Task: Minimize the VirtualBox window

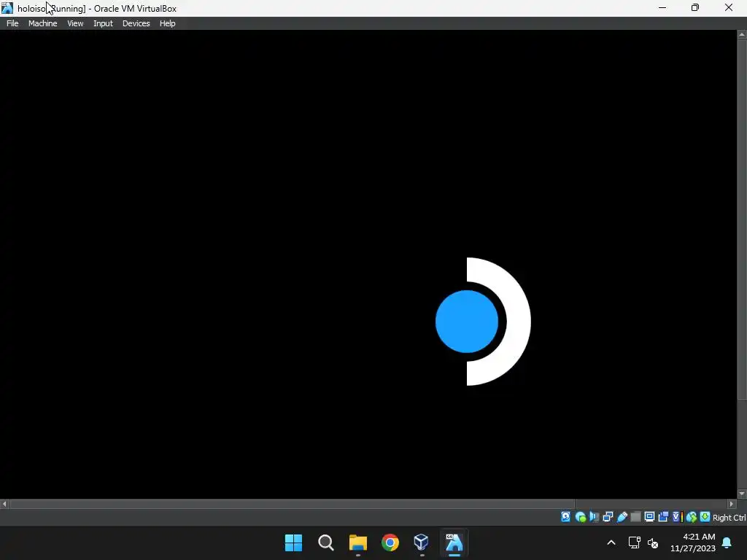Action: tap(662, 8)
